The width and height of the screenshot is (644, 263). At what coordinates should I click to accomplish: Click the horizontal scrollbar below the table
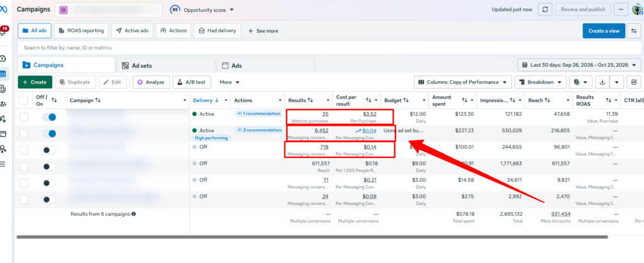312,237
